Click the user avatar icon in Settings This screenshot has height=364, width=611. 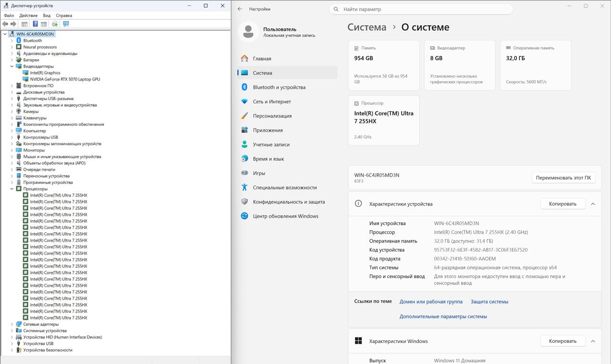coord(248,32)
